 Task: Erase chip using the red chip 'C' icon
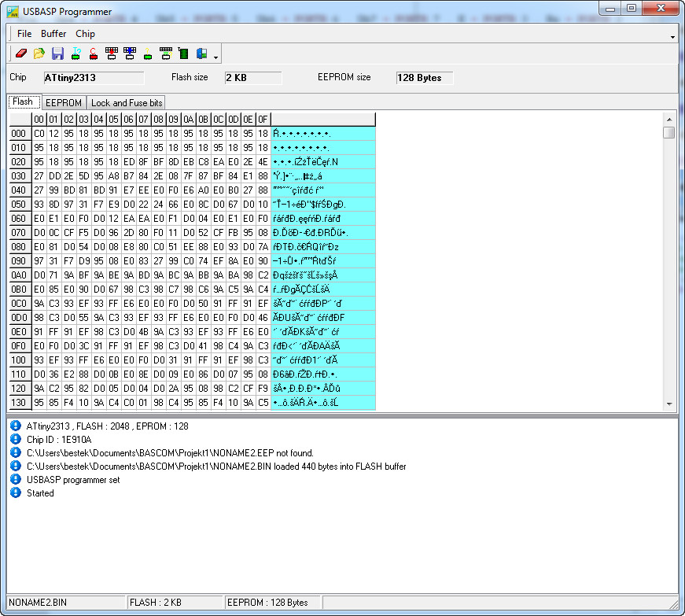tap(94, 53)
